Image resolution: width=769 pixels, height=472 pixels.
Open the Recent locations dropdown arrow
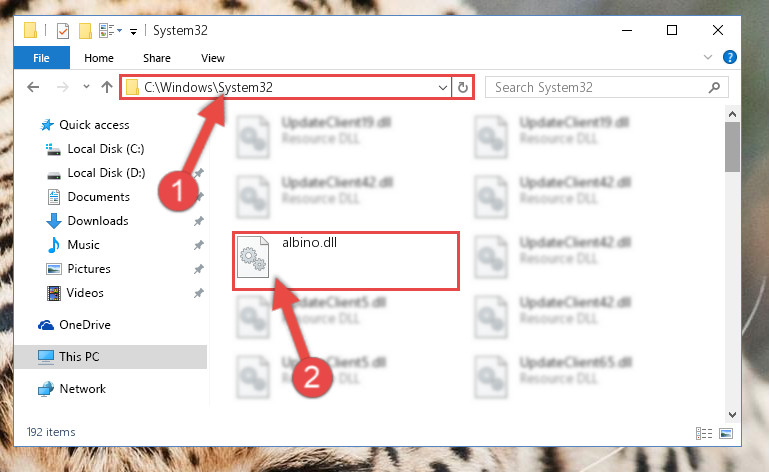[x=86, y=87]
